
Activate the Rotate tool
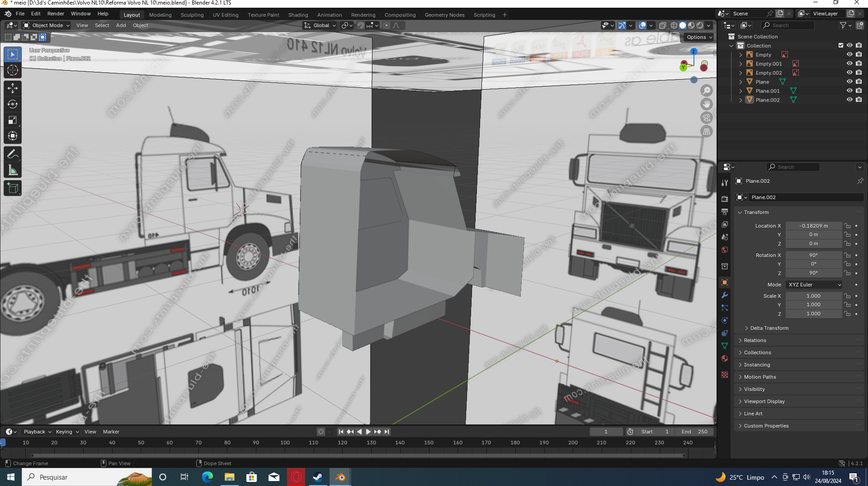click(x=13, y=104)
